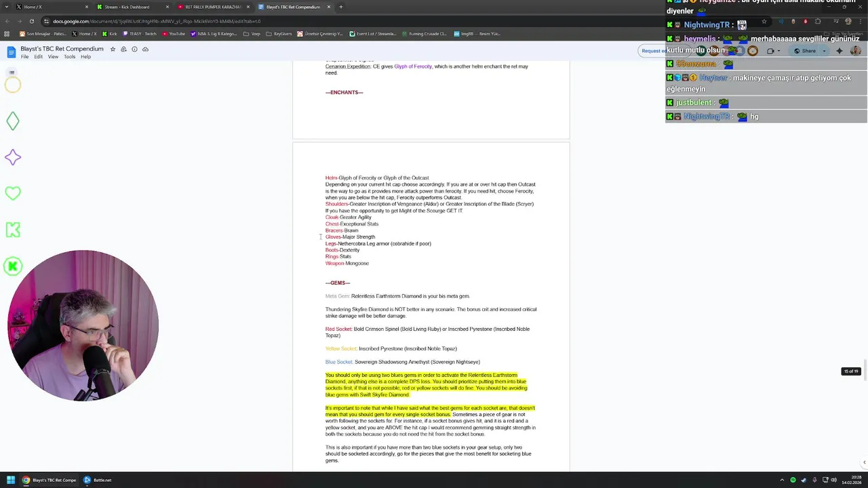Click the Share button

tap(805, 51)
